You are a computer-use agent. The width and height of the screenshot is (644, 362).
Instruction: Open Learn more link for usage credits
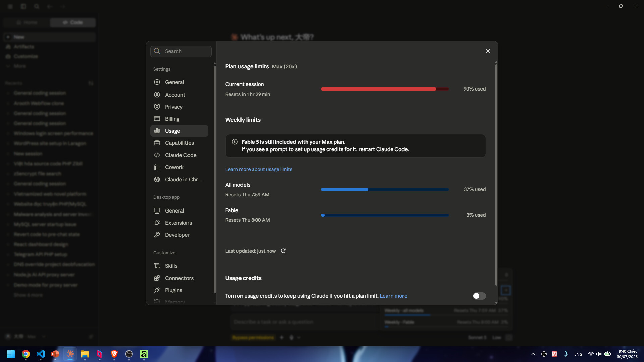click(393, 296)
